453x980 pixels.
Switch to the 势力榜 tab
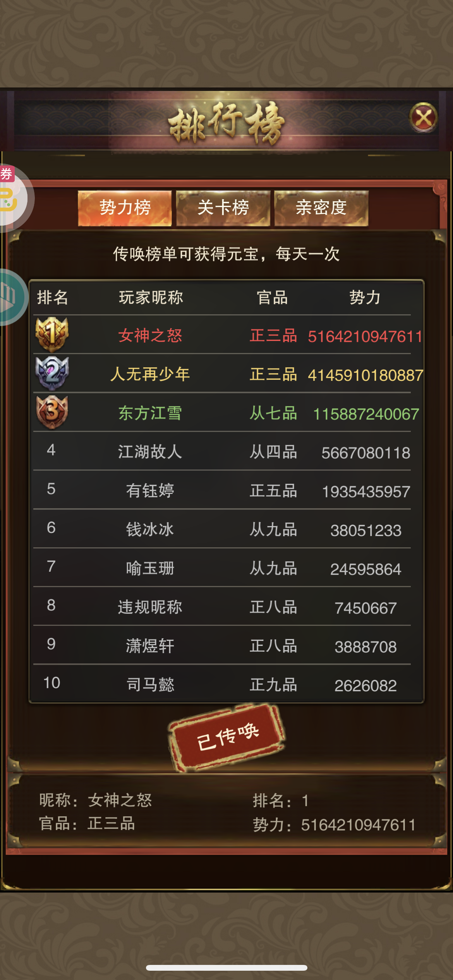[125, 208]
